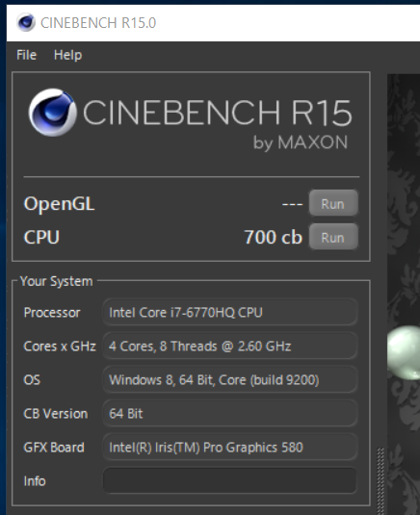The width and height of the screenshot is (420, 515).
Task: Click the by MAXON text
Action: pos(301,142)
